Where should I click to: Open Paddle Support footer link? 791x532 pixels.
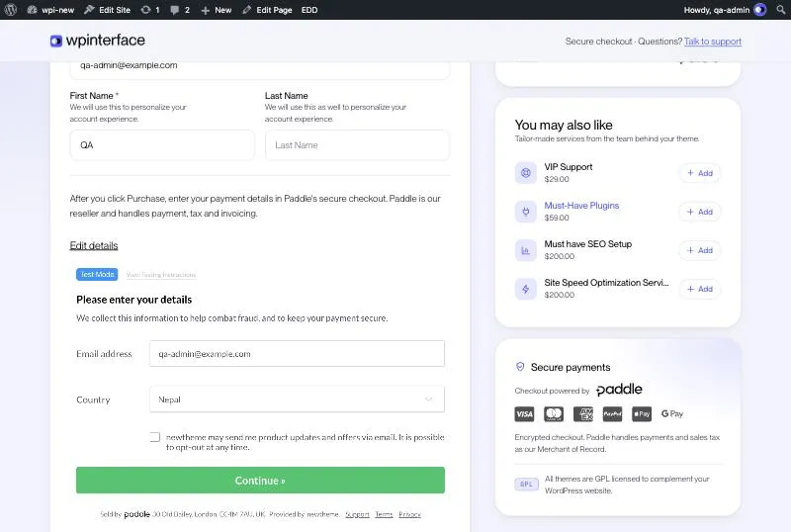coord(357,514)
